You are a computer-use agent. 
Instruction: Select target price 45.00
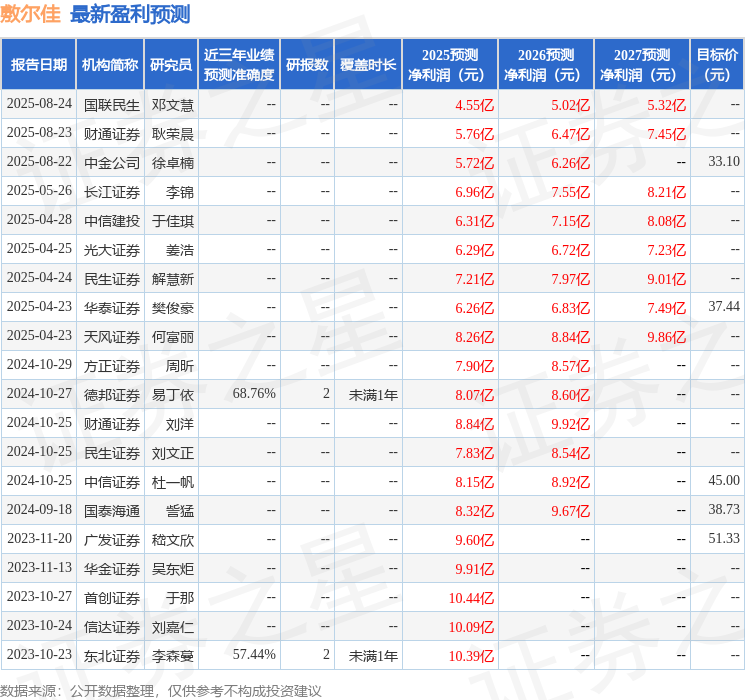pos(724,480)
